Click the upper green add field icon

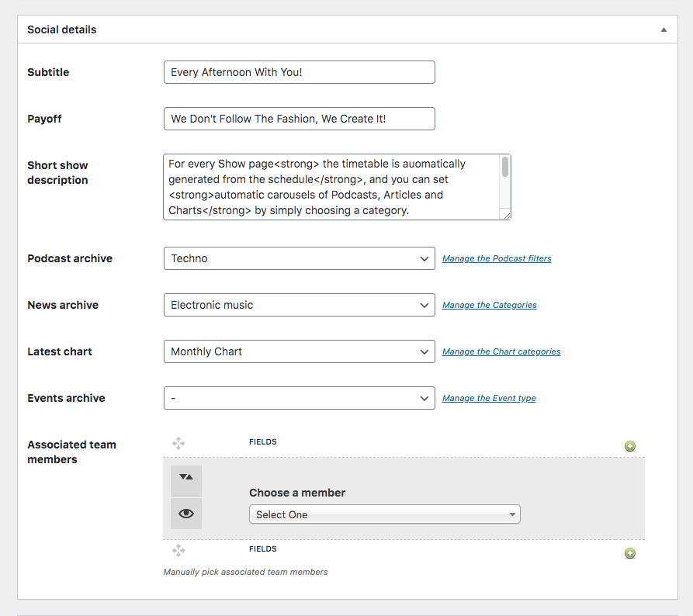click(x=630, y=446)
